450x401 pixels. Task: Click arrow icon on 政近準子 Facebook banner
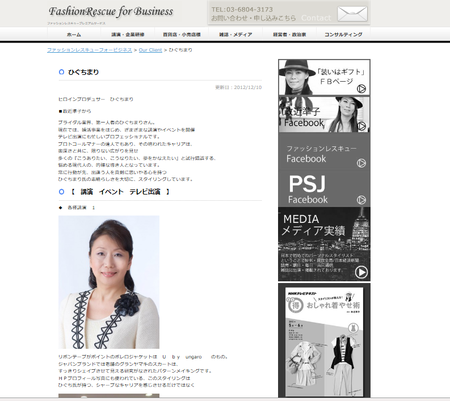tap(361, 126)
